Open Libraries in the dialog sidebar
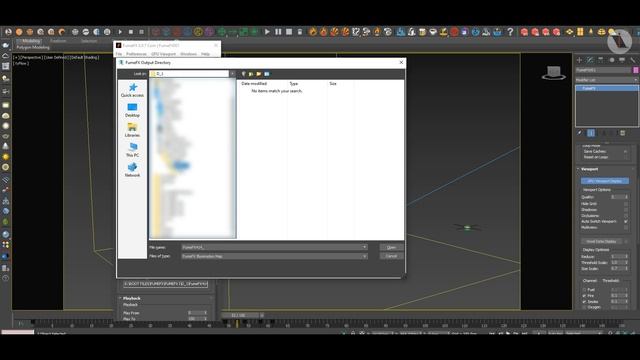Viewport: 640px width, 360px height. pyautogui.click(x=132, y=130)
